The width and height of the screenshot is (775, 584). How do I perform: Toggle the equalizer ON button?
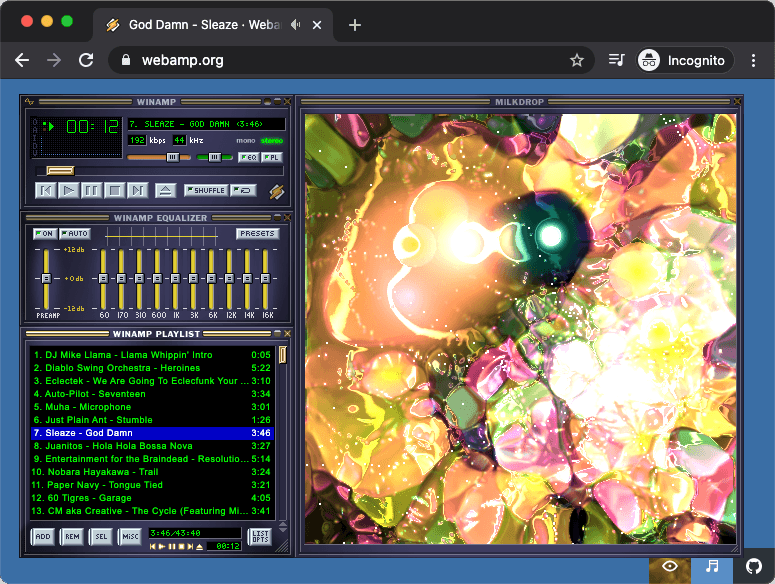(45, 234)
